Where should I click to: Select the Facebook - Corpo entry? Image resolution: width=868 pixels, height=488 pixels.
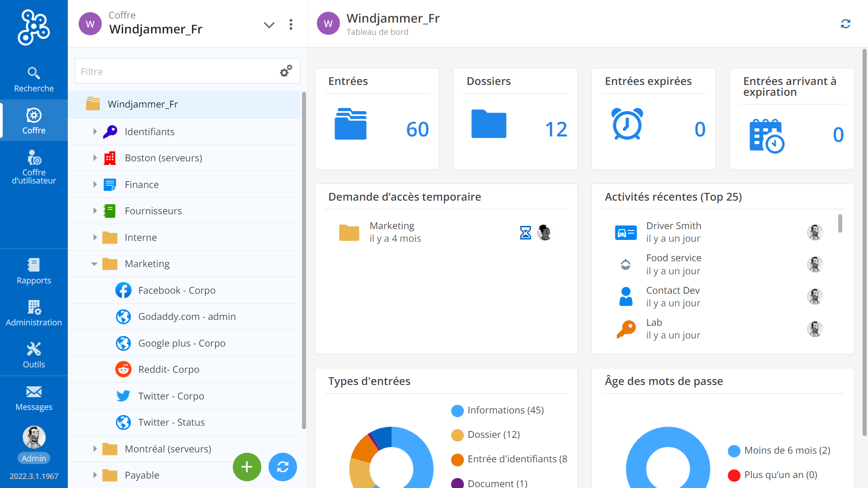[x=176, y=290]
